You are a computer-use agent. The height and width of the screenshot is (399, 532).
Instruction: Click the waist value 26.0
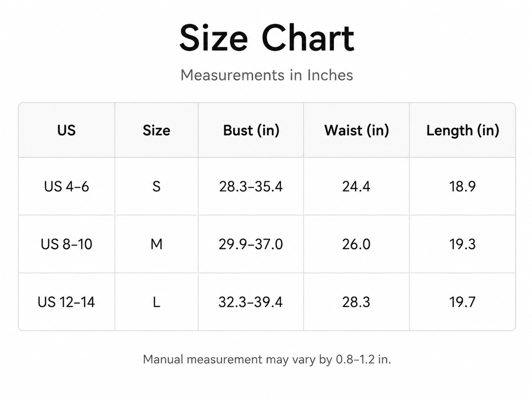[356, 244]
